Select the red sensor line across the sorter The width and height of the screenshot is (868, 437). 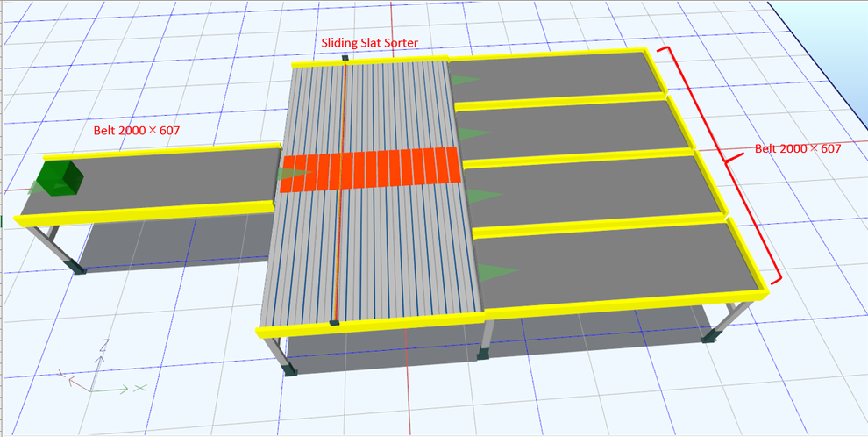[340, 191]
